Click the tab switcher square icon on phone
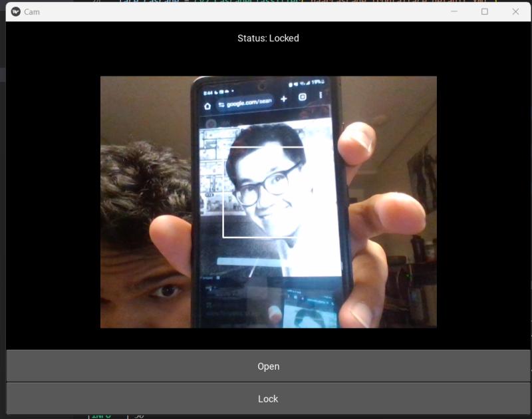The height and width of the screenshot is (419, 532). 303,97
